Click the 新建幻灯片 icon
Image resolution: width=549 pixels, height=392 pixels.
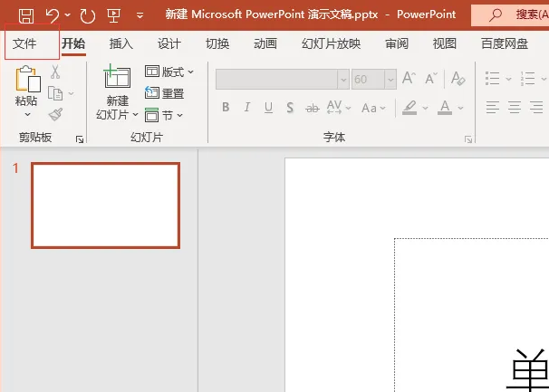pyautogui.click(x=117, y=76)
